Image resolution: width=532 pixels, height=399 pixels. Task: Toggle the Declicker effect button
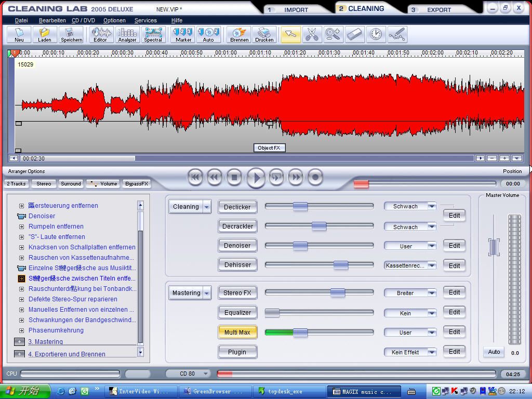pyautogui.click(x=237, y=207)
